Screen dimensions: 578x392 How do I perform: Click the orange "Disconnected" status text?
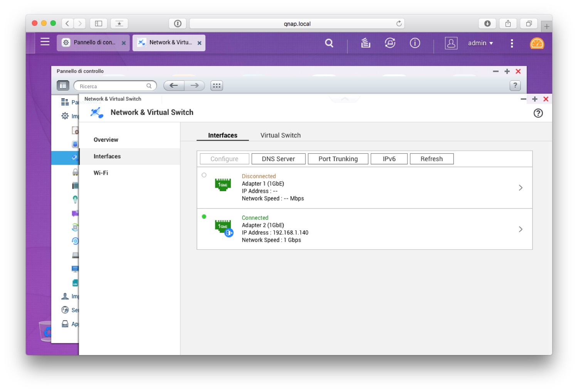(259, 176)
